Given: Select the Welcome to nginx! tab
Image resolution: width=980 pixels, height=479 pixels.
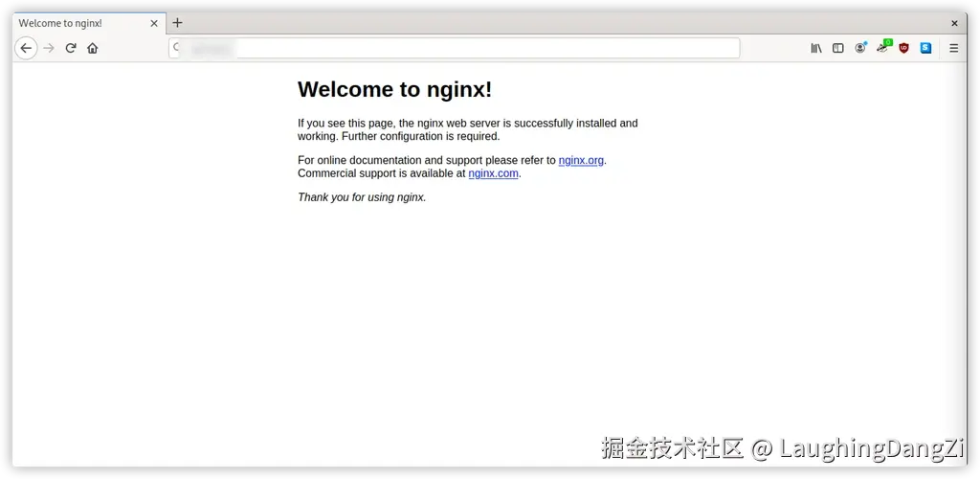Looking at the screenshot, I should (x=89, y=23).
